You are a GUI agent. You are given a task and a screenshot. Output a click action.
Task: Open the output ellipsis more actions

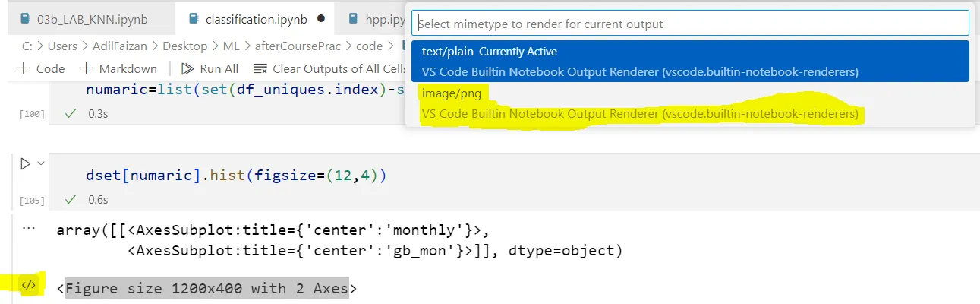click(x=28, y=228)
